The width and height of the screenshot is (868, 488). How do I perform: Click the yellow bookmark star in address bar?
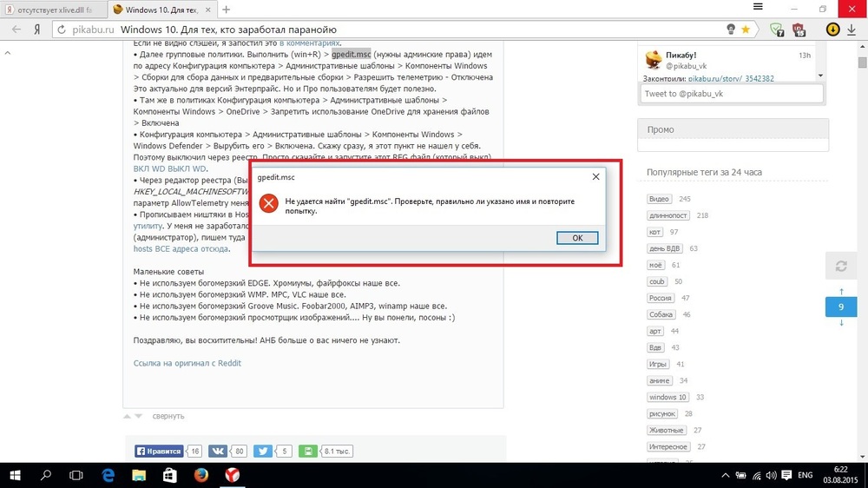pos(746,30)
